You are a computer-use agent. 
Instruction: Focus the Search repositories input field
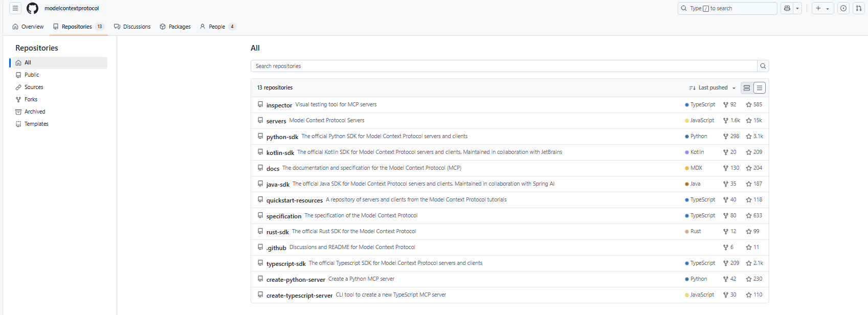pos(504,66)
